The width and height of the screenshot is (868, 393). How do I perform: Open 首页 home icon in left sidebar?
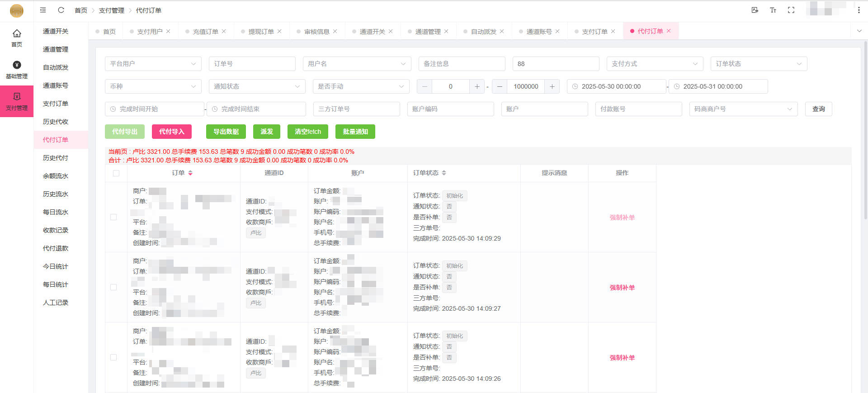pos(17,38)
